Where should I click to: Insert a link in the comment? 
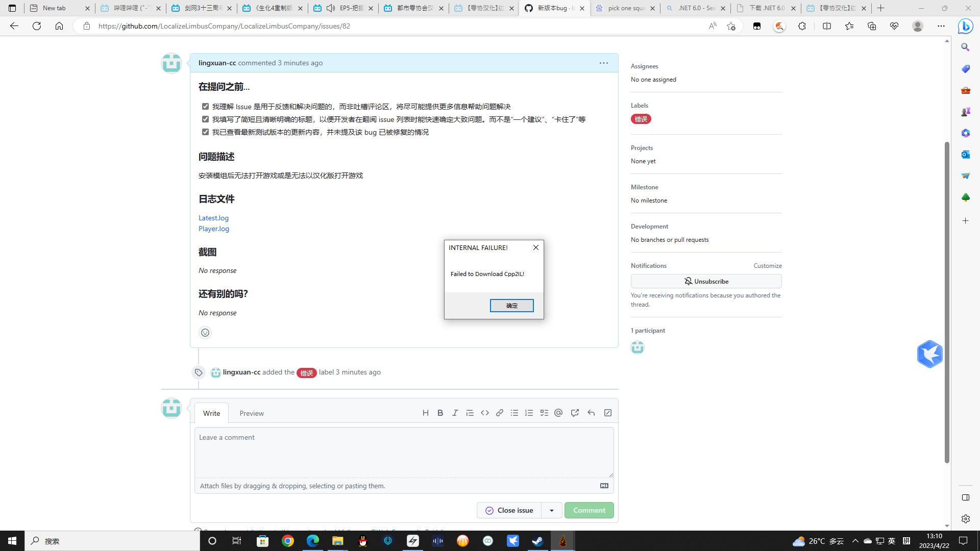coord(499,412)
